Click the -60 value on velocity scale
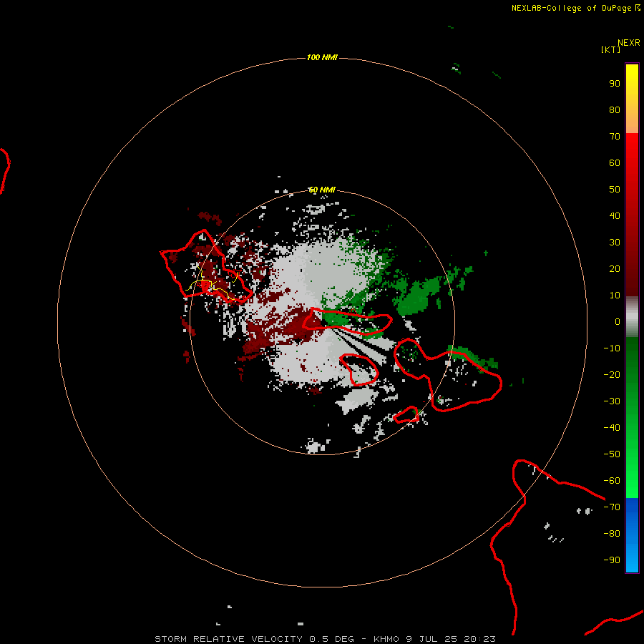644x644 pixels. tap(612, 481)
